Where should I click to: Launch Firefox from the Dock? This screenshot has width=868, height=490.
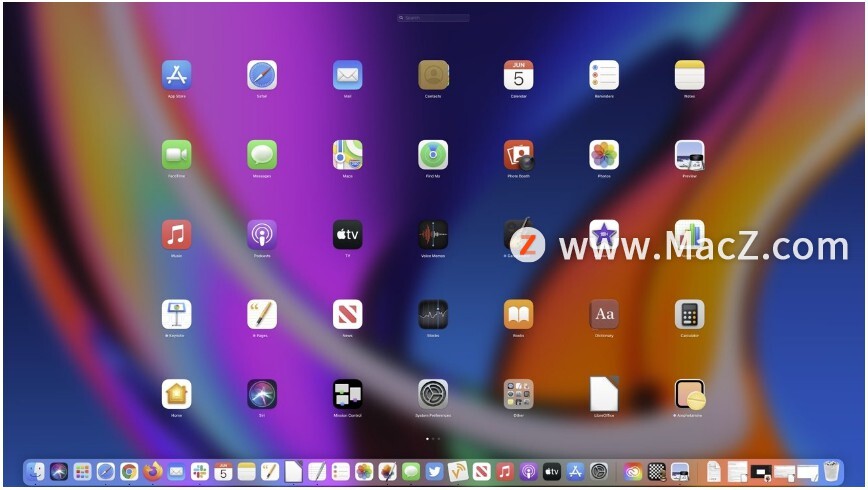[x=153, y=472]
